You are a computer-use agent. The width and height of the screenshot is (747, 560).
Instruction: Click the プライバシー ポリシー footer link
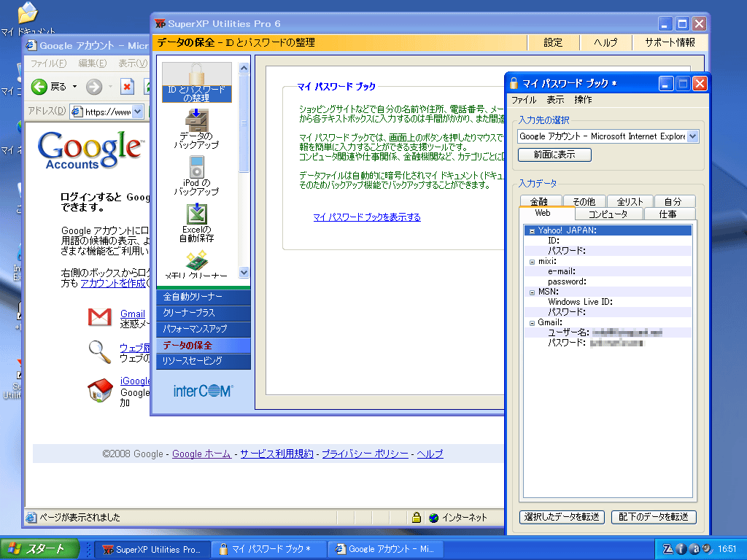(x=365, y=454)
